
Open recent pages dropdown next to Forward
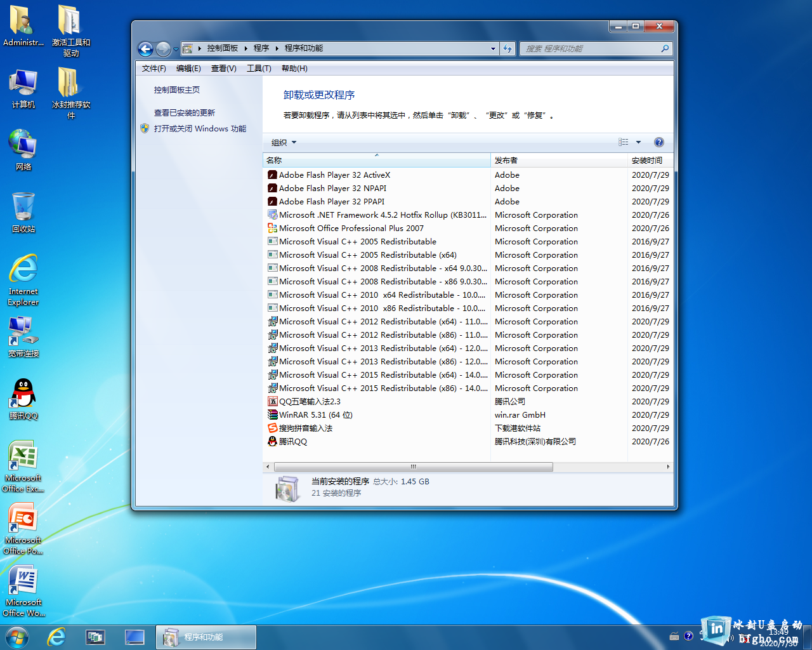click(x=176, y=49)
